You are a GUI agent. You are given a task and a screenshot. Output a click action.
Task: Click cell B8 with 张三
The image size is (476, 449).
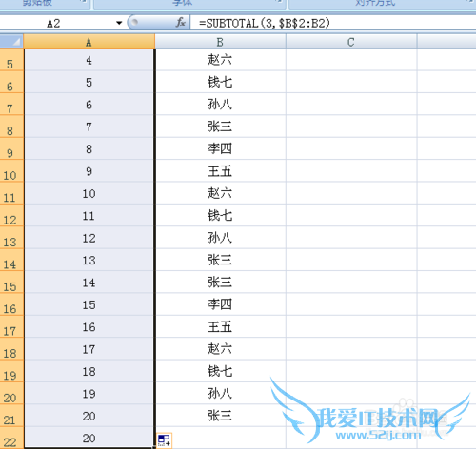pyautogui.click(x=221, y=127)
